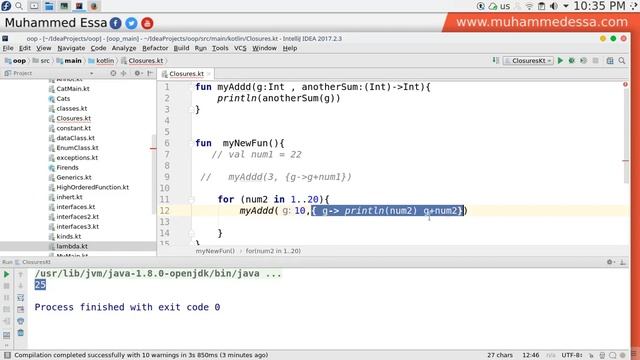The image size is (640, 360).
Task: Click Up the stack trace arrow
Action: [x=20, y=274]
